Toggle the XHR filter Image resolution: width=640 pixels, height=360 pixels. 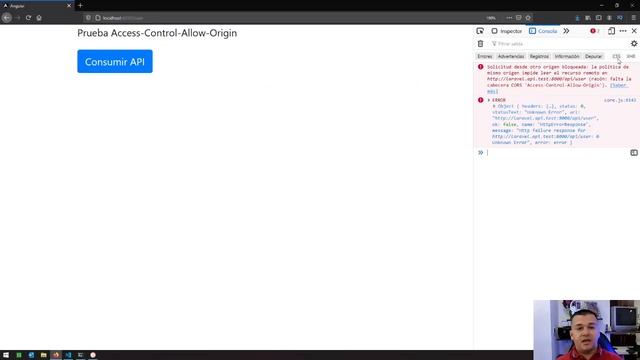[631, 56]
